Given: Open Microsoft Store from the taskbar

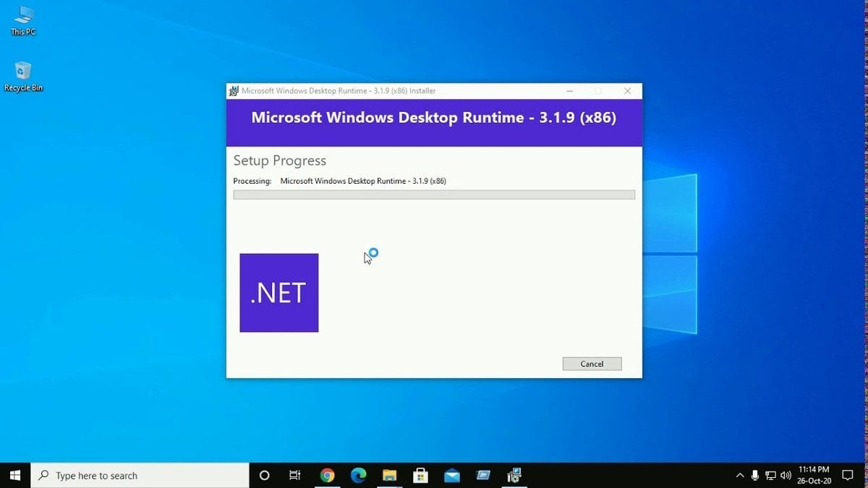Looking at the screenshot, I should pos(420,475).
